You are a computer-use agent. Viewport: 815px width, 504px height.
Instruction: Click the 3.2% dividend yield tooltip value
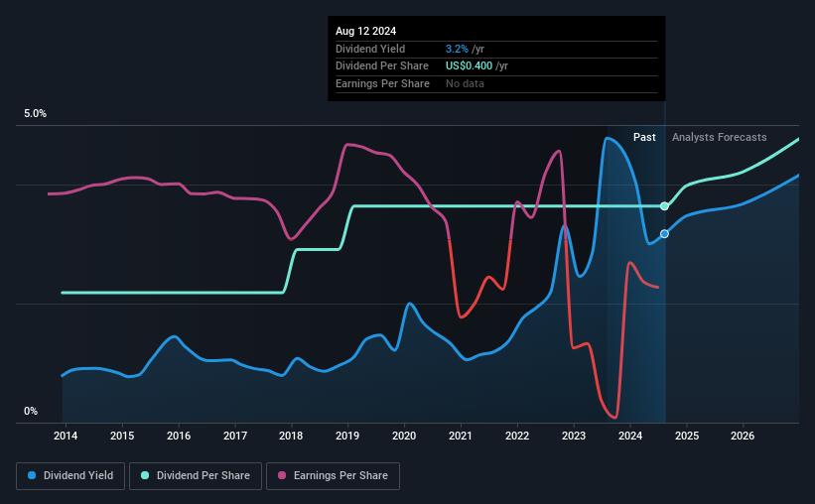click(x=457, y=49)
